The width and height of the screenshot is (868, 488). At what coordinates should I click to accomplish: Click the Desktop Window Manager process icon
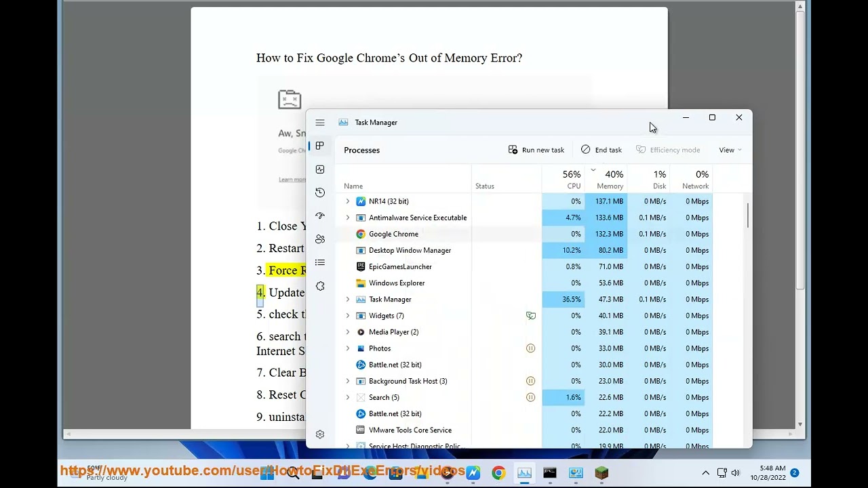click(x=361, y=250)
